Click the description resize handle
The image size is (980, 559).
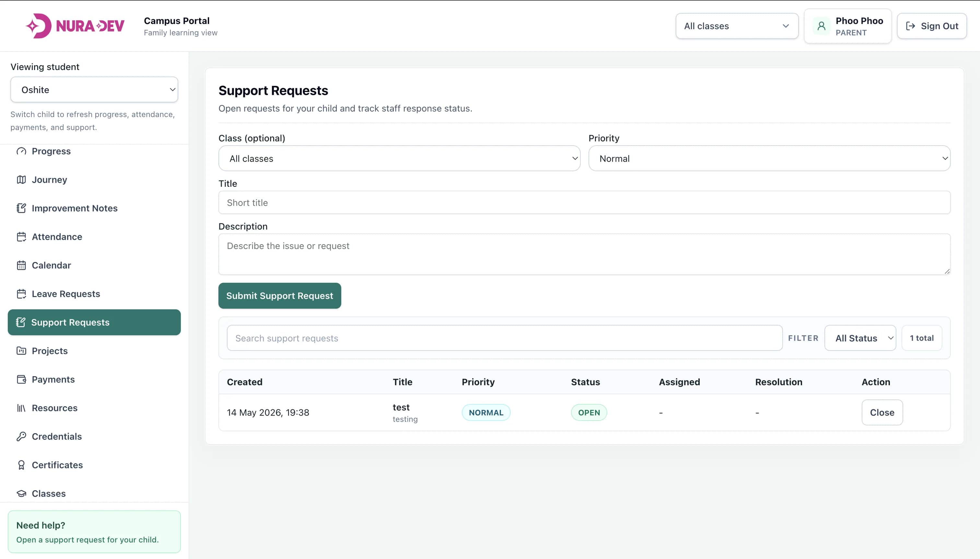tap(947, 271)
